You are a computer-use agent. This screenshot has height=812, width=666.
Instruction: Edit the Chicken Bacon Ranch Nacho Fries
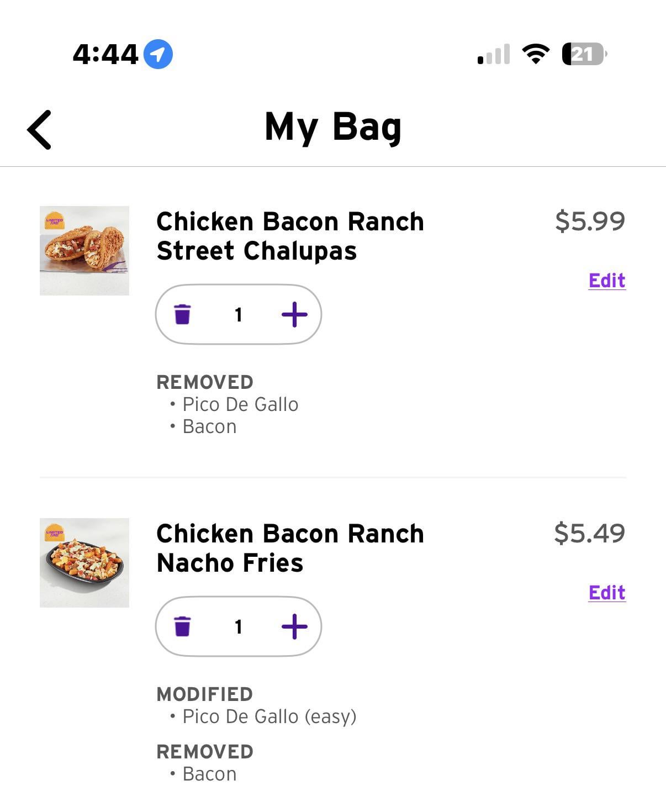pos(606,593)
